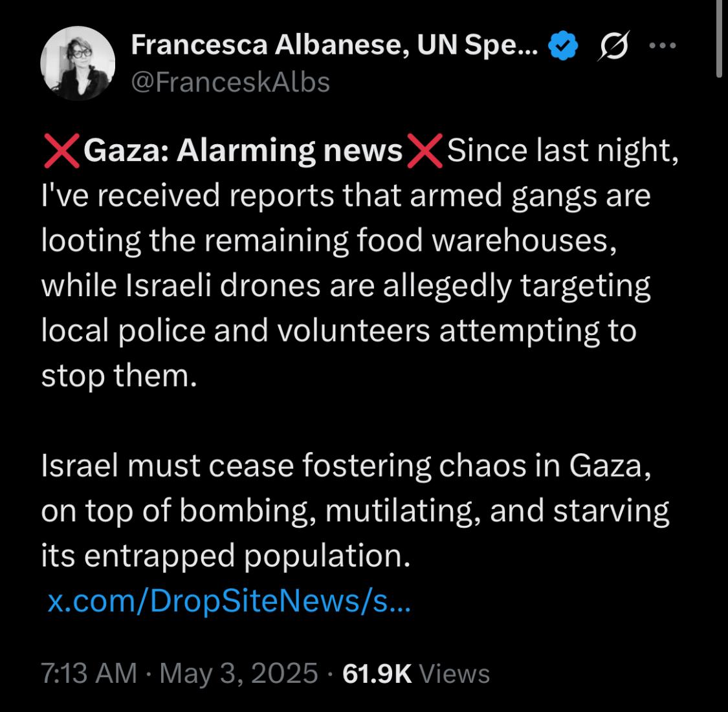Viewport: 728px width, 712px height.
Task: Click the line 'looting the remaining food warehouses'
Action: coord(329,241)
